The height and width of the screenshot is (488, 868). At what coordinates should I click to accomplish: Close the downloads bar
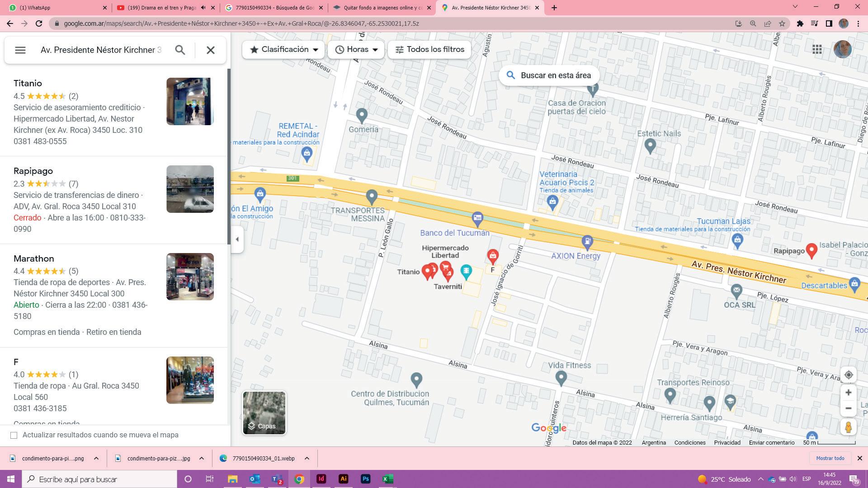[x=859, y=458]
